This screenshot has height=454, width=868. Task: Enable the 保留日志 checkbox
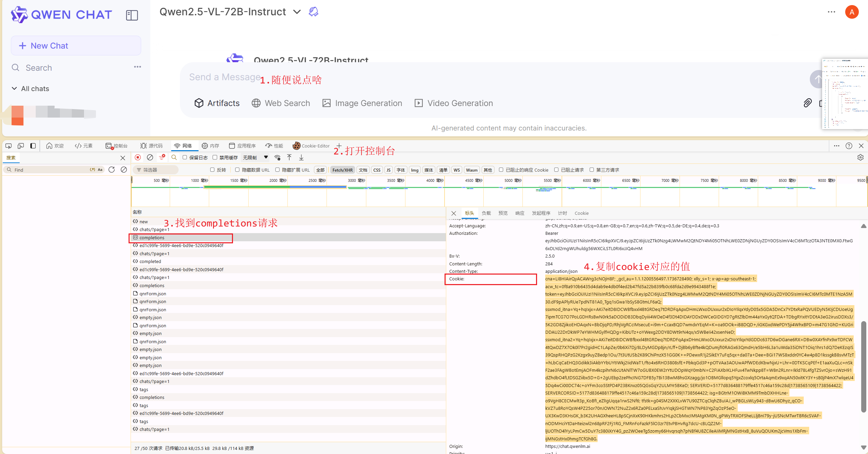click(185, 157)
